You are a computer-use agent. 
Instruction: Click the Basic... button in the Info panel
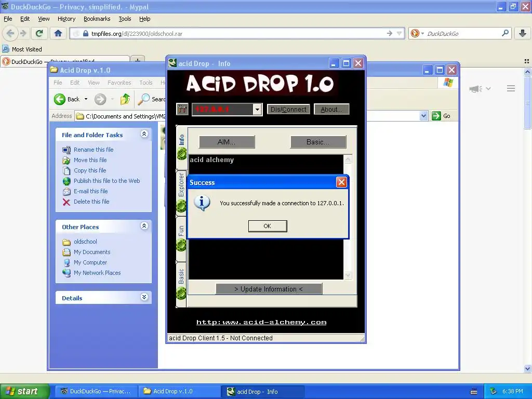click(x=318, y=142)
